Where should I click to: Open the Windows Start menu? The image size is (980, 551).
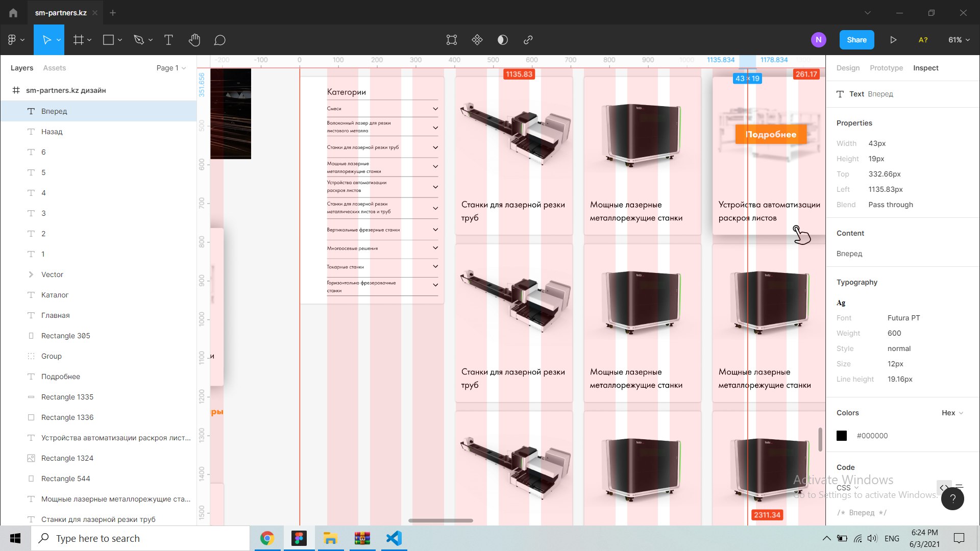point(15,538)
